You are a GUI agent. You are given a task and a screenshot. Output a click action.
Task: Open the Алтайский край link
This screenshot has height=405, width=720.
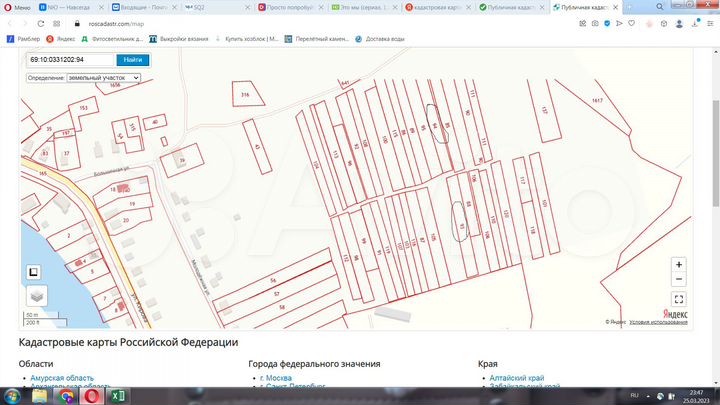point(517,378)
